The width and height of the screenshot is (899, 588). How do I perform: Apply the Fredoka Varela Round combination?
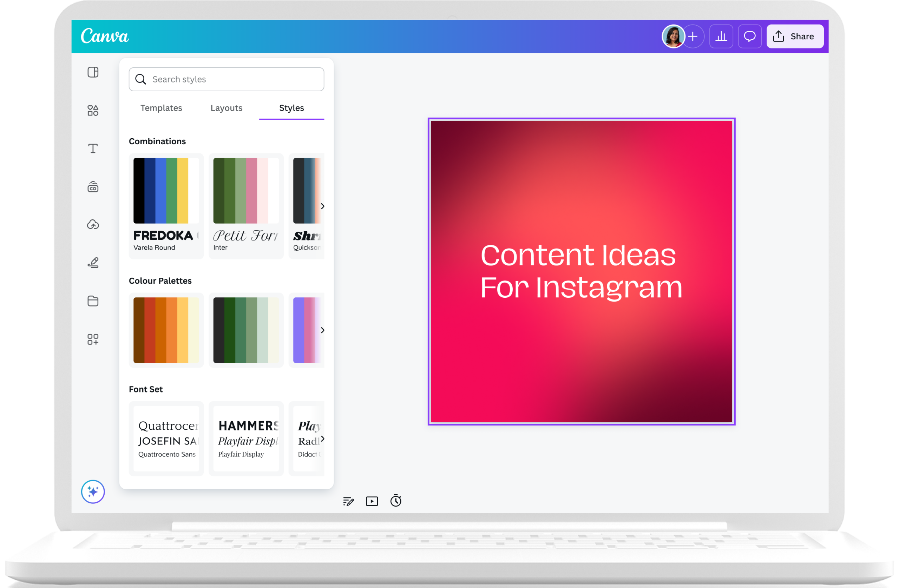click(x=166, y=206)
